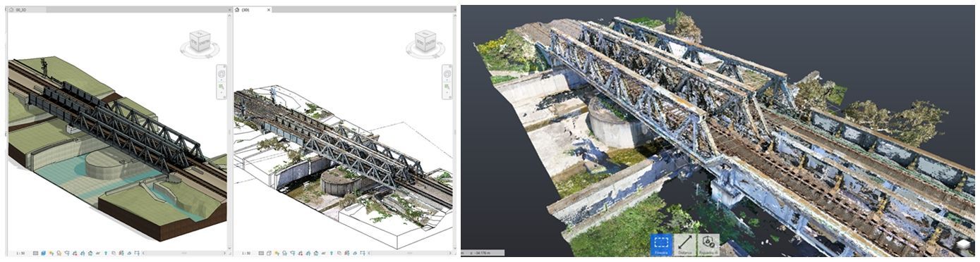The height and width of the screenshot is (262, 980).
Task: Select the Finestra tool in the point cloud viewer
Action: (x=662, y=244)
